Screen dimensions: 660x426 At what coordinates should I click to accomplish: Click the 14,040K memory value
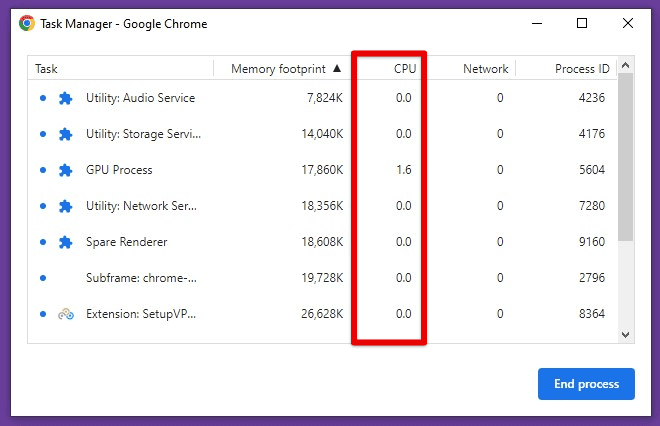(322, 134)
